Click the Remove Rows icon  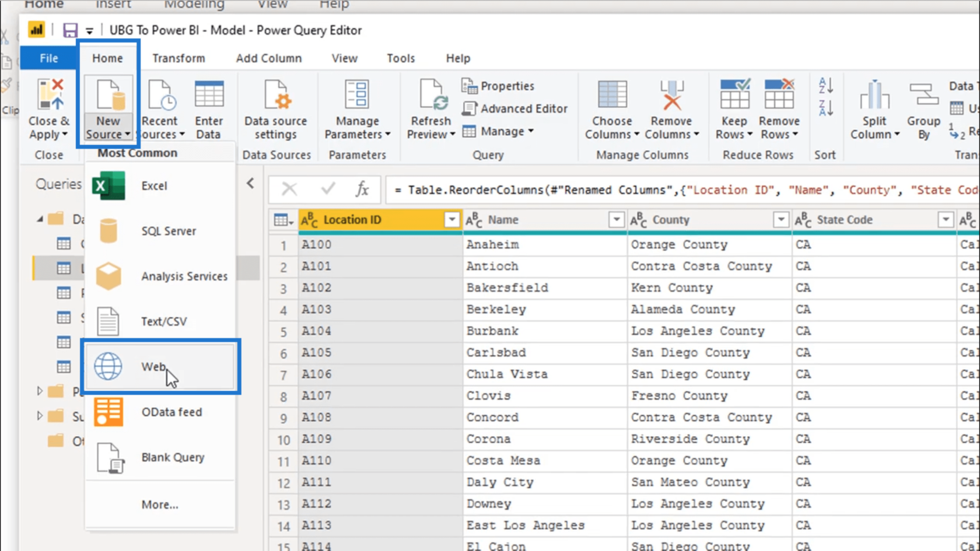click(x=779, y=94)
